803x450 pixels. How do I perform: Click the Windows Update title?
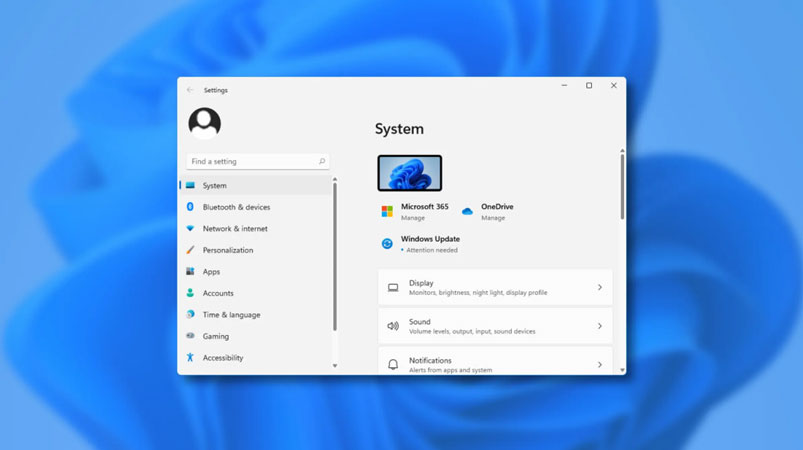(x=430, y=239)
